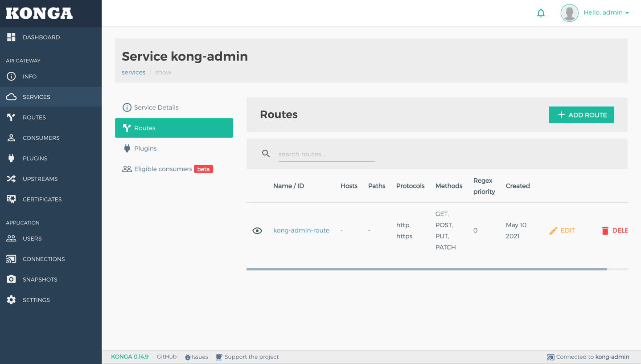Screen dimensions: 641x364
Task: Click the May 10, 2021 created date
Action: click(x=517, y=230)
